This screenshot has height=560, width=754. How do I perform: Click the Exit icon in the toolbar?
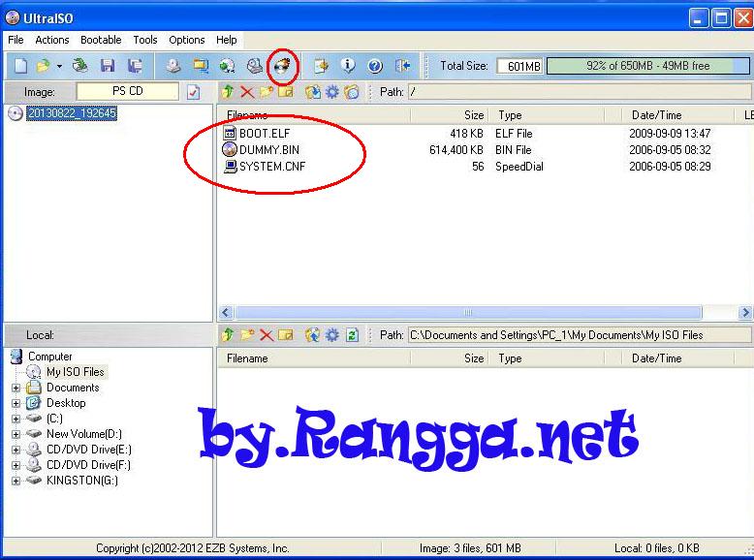(402, 65)
